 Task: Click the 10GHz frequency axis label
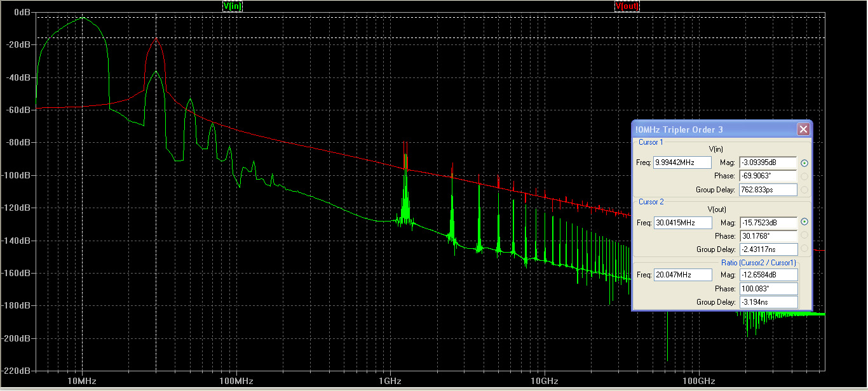pyautogui.click(x=544, y=381)
